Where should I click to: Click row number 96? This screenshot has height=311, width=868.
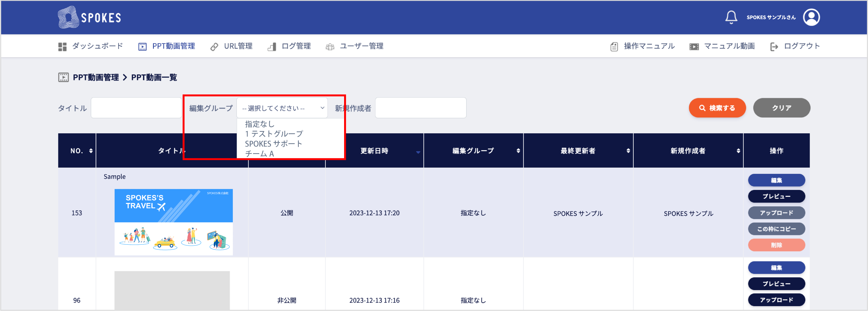[x=77, y=301]
